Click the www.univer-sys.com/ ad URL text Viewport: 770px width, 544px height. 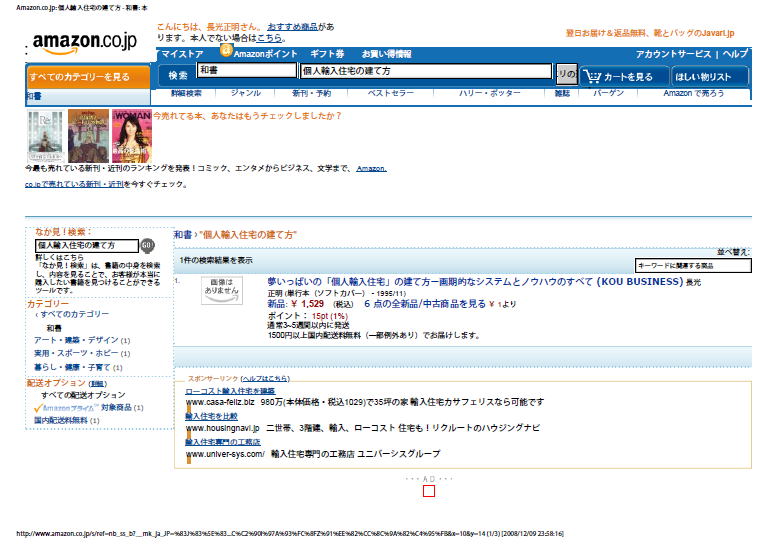pos(225,454)
